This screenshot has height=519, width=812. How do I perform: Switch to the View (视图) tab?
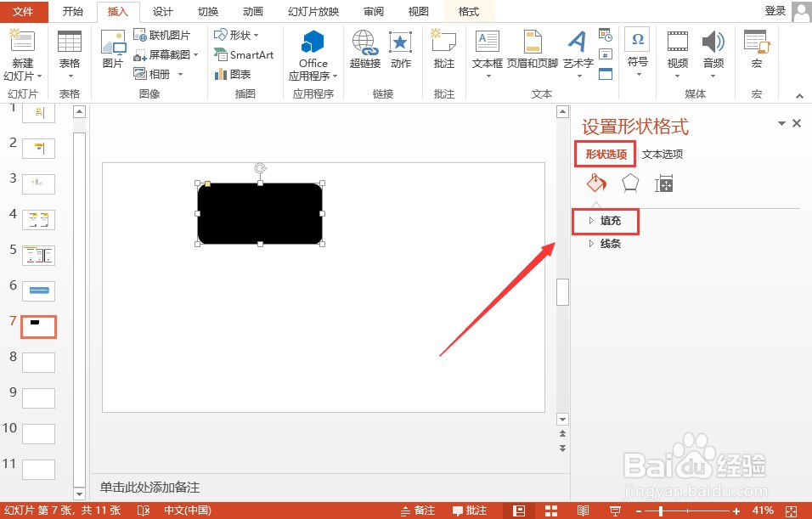click(x=419, y=11)
